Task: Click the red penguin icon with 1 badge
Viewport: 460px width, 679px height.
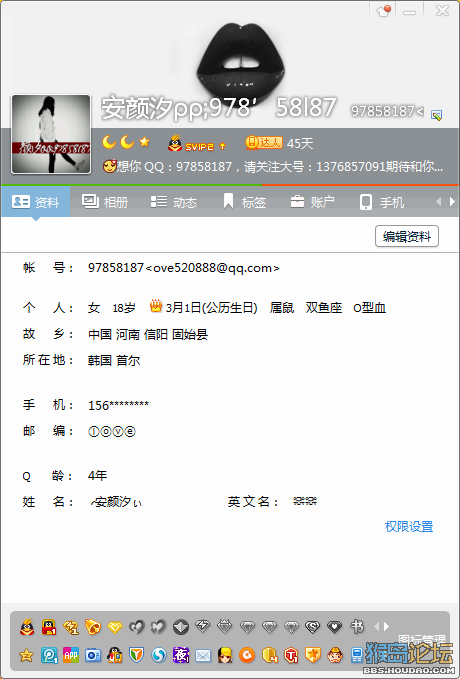Action: (x=49, y=627)
